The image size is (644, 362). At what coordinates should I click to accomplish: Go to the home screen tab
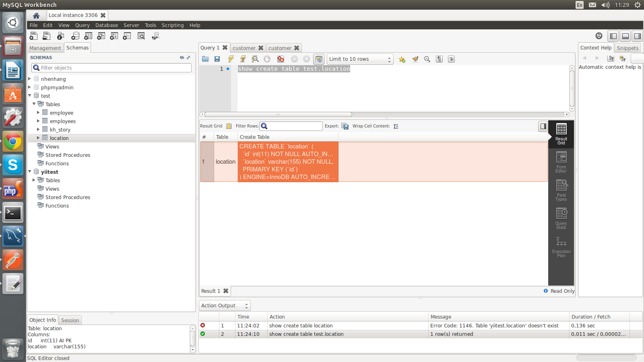pyautogui.click(x=36, y=15)
